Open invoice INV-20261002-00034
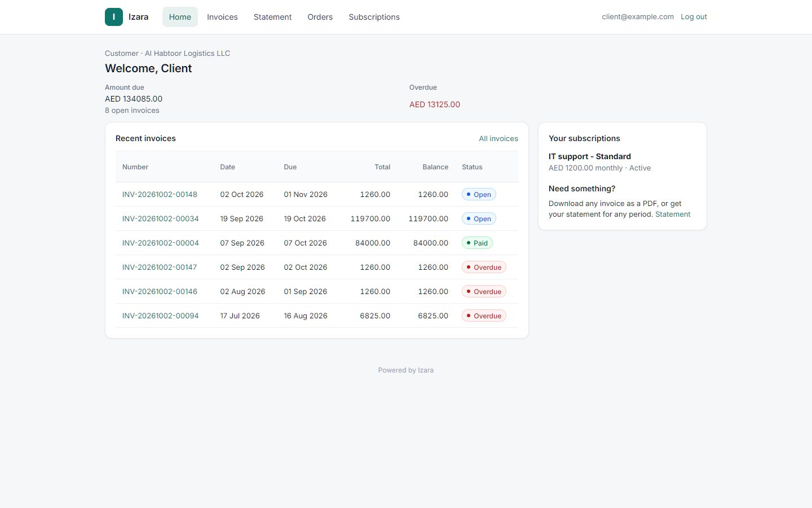The image size is (812, 508). 160,218
